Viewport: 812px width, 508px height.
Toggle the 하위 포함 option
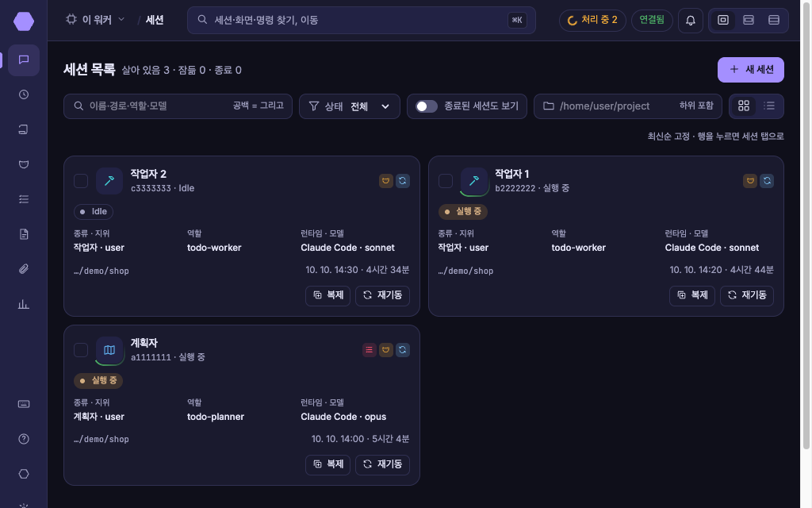[x=696, y=106]
